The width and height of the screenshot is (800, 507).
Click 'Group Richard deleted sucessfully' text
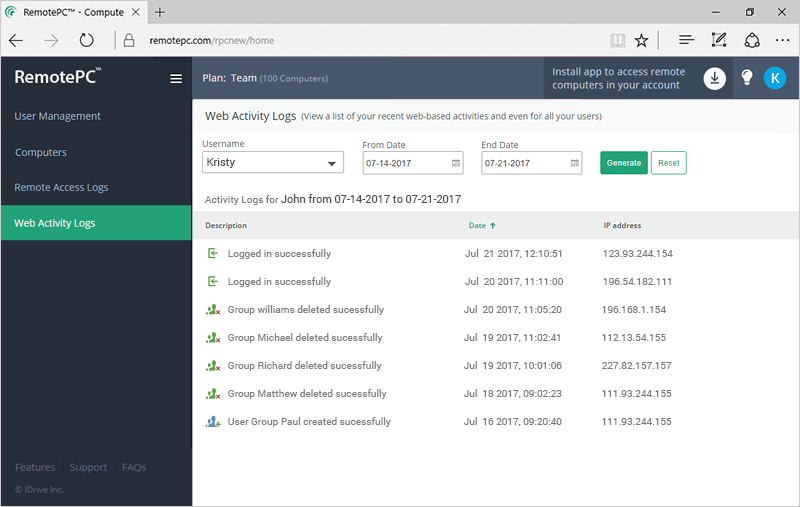click(304, 365)
